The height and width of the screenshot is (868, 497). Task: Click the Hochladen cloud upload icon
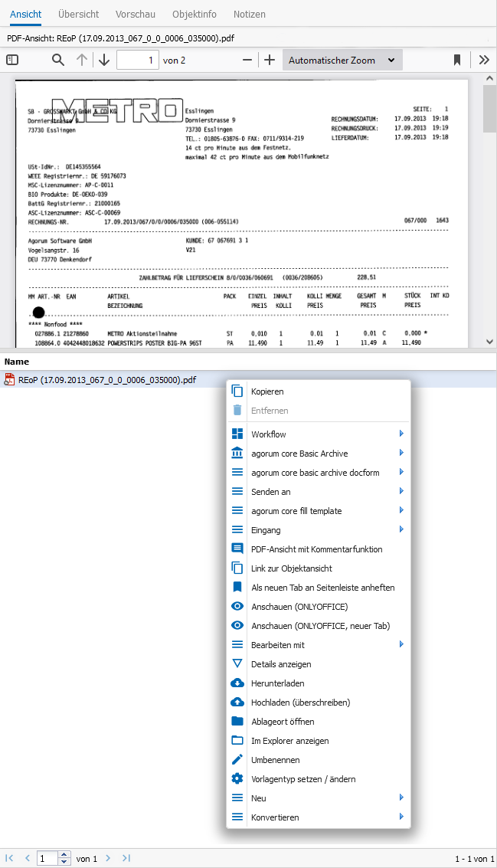pos(237,702)
